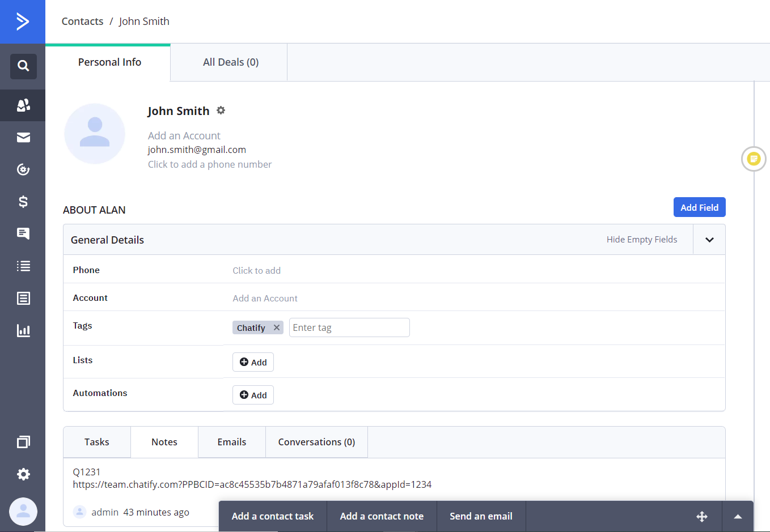Screen dimensions: 770x532
Task: Click the contact avatar placeholder image
Action: coord(95,134)
